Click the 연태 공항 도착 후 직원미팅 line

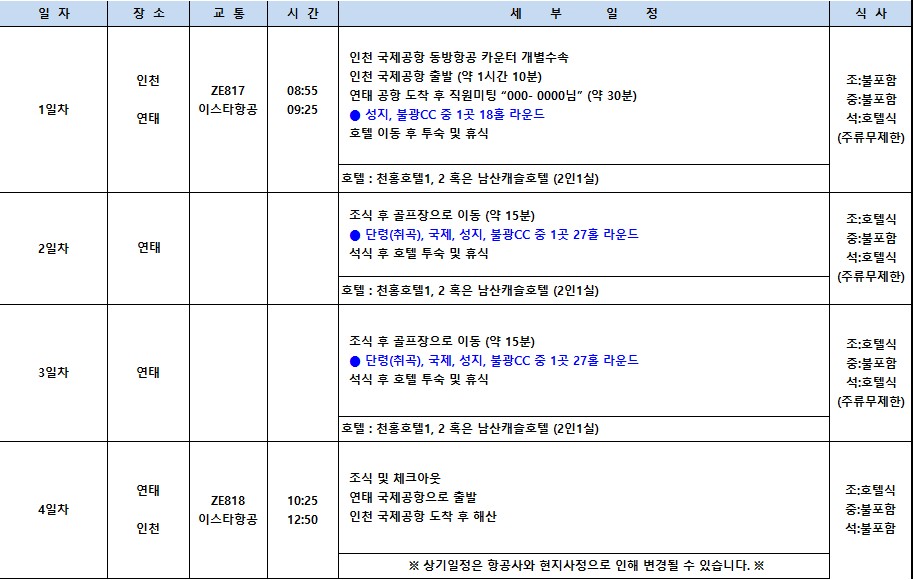[493, 96]
